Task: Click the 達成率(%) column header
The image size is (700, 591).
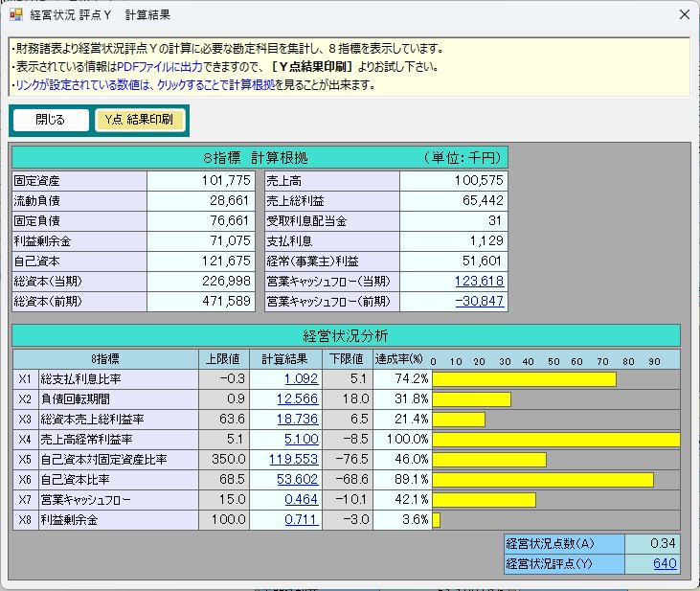Action: [399, 359]
